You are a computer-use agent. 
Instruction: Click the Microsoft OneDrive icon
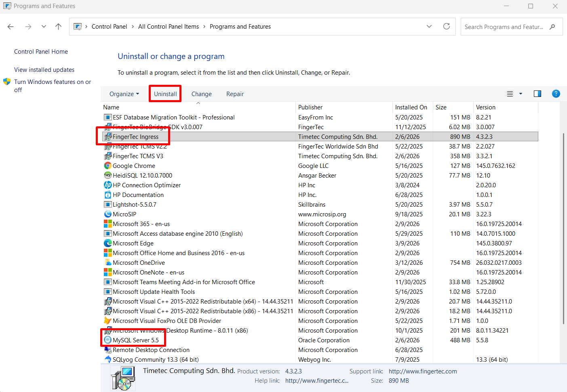point(107,263)
